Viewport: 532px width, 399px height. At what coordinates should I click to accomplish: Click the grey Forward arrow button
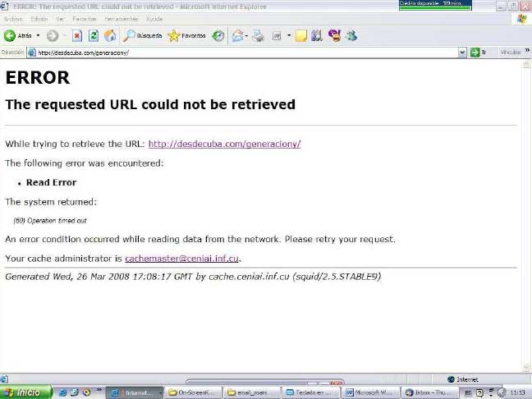pos(53,35)
